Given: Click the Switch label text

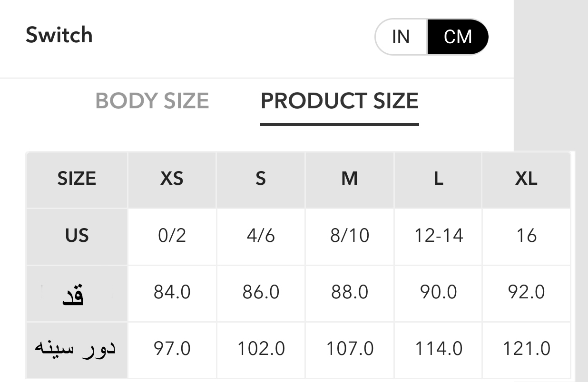Looking at the screenshot, I should point(59,35).
